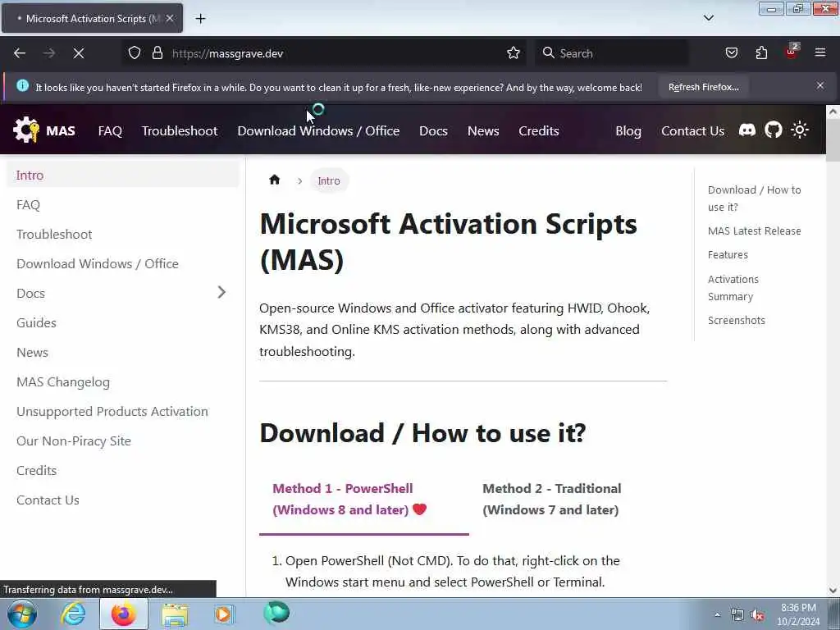Viewport: 840px width, 630px height.
Task: Bookmark this page with the star icon
Action: click(x=514, y=53)
